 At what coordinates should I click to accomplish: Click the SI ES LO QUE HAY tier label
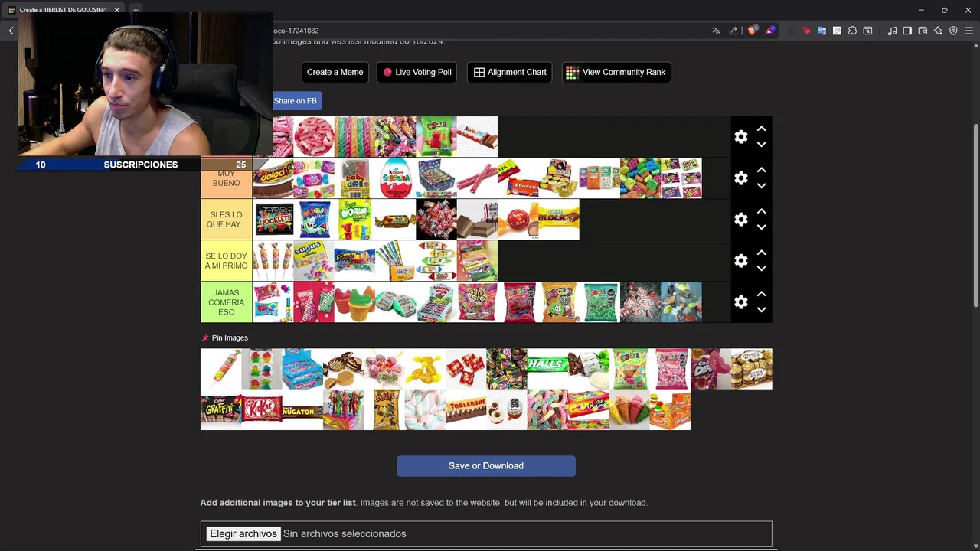(226, 220)
